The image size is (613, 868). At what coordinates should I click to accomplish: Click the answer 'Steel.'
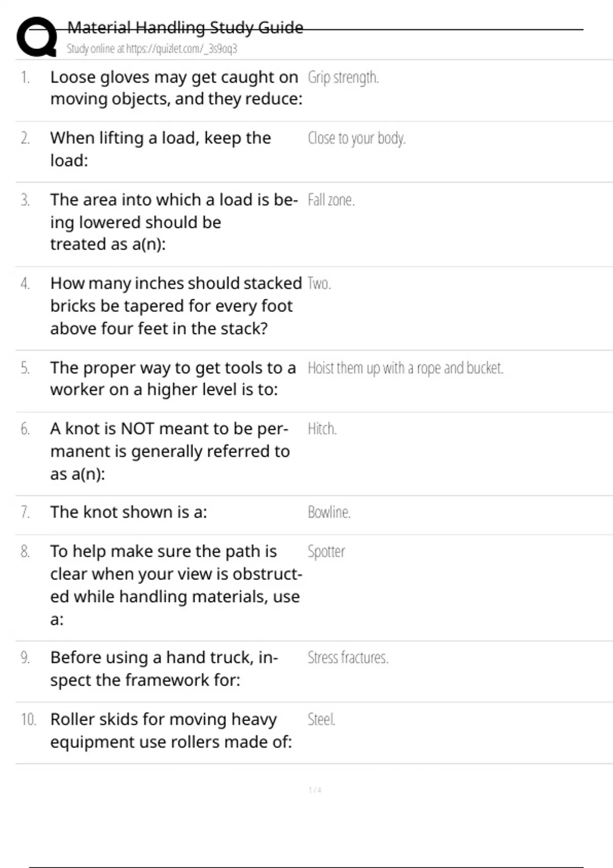[321, 719]
